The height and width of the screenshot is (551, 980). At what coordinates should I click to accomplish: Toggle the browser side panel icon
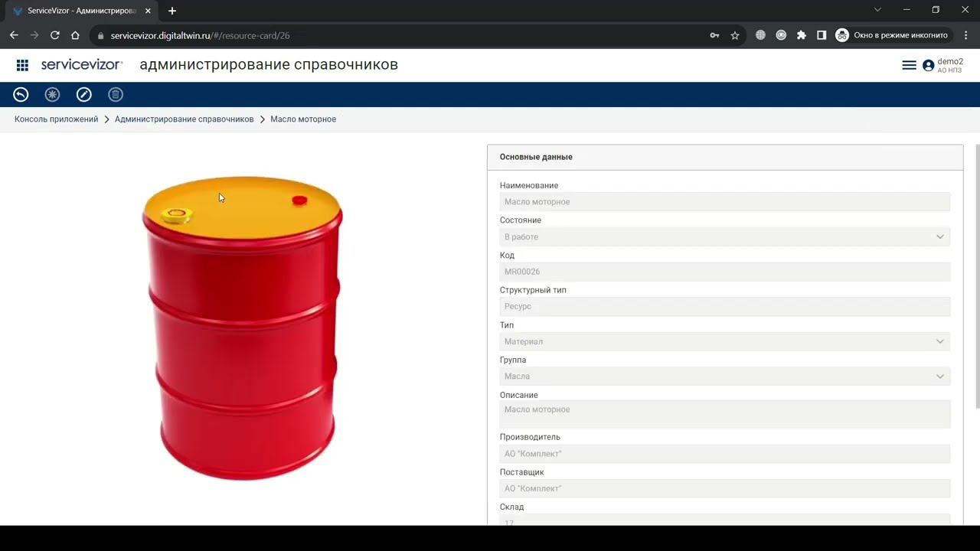(x=822, y=35)
